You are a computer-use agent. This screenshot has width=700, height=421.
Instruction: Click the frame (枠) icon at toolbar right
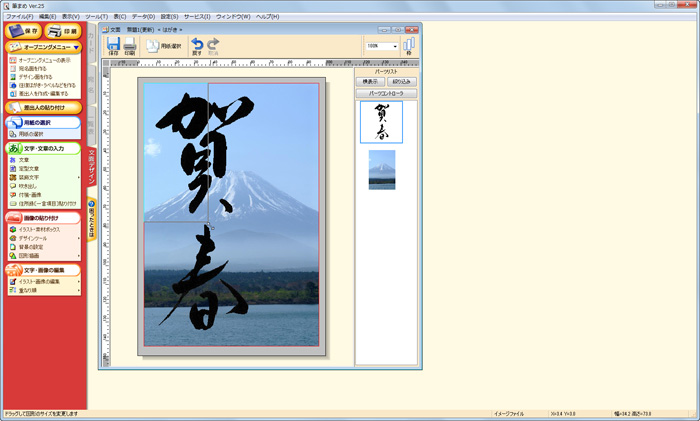pyautogui.click(x=408, y=47)
